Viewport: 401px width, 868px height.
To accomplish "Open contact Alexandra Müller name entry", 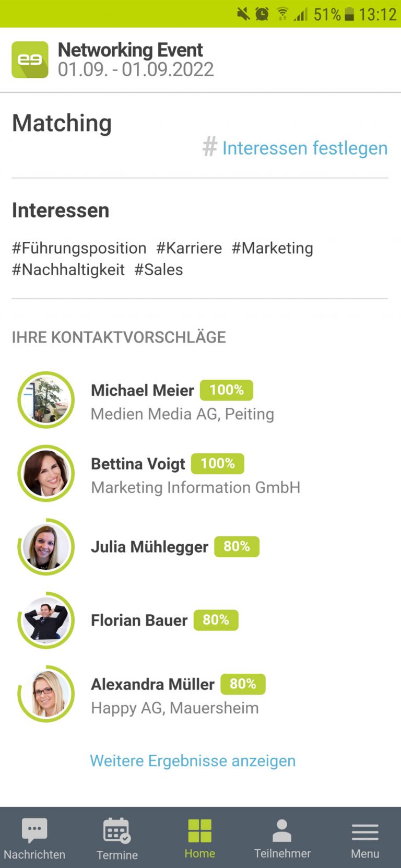I will click(152, 684).
